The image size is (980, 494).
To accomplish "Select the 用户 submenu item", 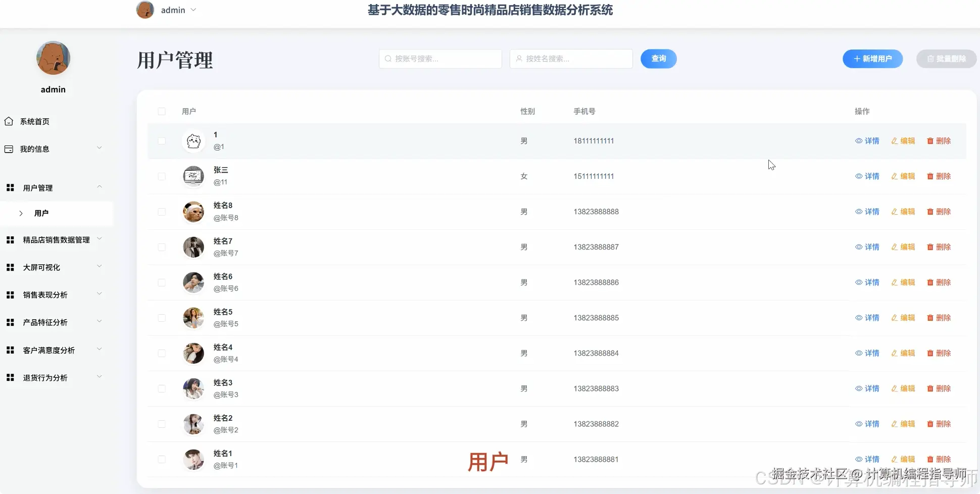I will click(42, 213).
